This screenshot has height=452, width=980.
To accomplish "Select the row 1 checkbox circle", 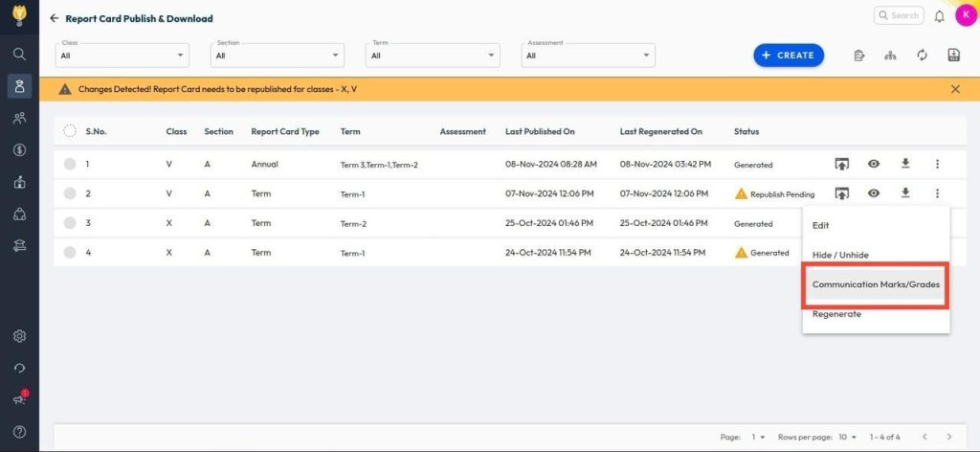I will [x=70, y=165].
